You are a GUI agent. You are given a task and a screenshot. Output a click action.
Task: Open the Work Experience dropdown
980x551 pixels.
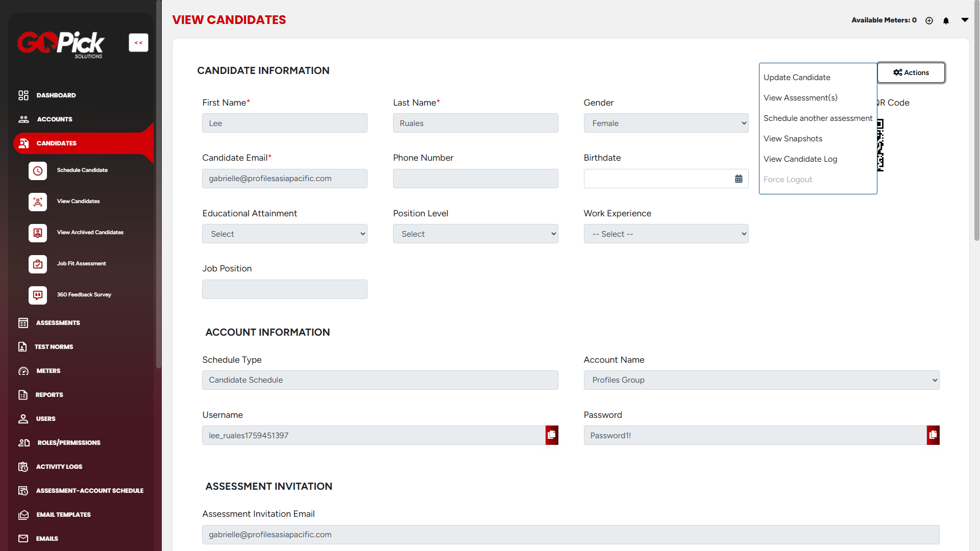pyautogui.click(x=666, y=234)
